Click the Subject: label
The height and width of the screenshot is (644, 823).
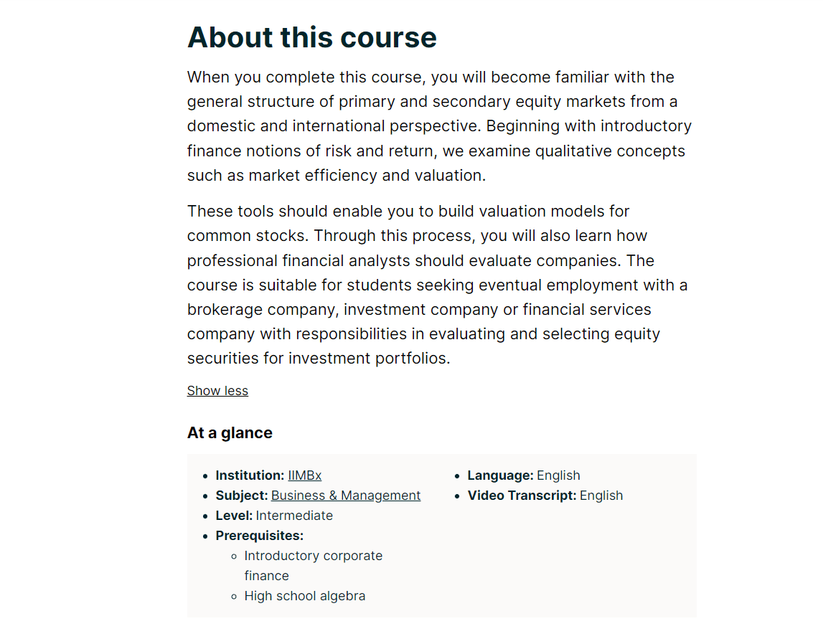click(x=242, y=496)
